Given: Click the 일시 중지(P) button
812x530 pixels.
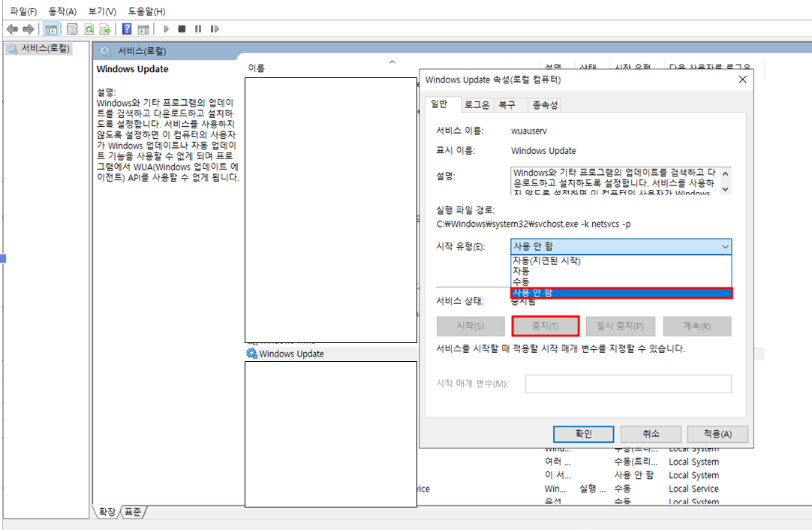Looking at the screenshot, I should tap(621, 326).
